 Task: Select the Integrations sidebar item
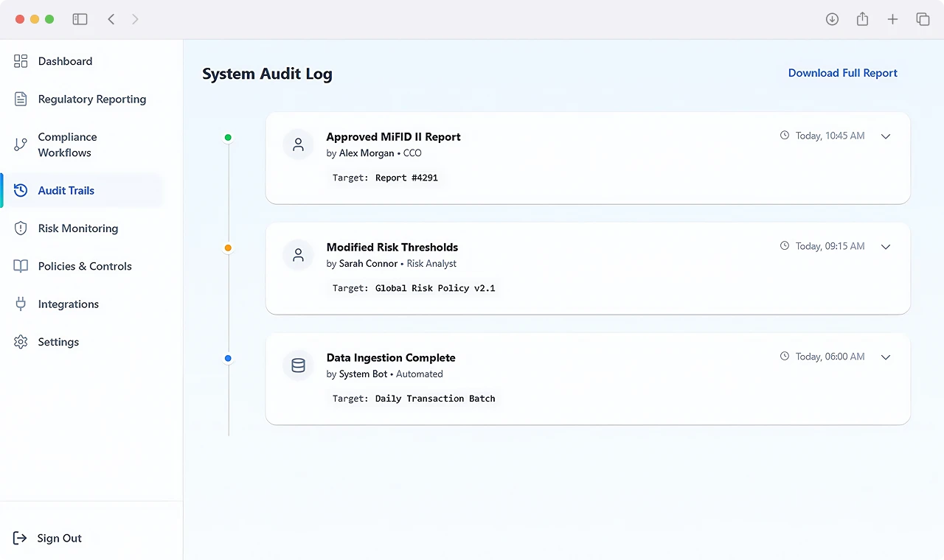82,304
